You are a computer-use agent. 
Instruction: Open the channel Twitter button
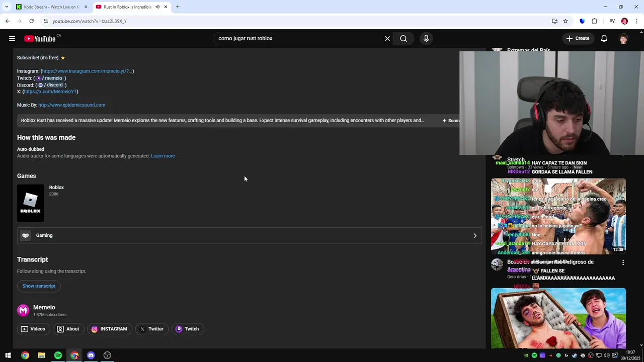point(151,329)
